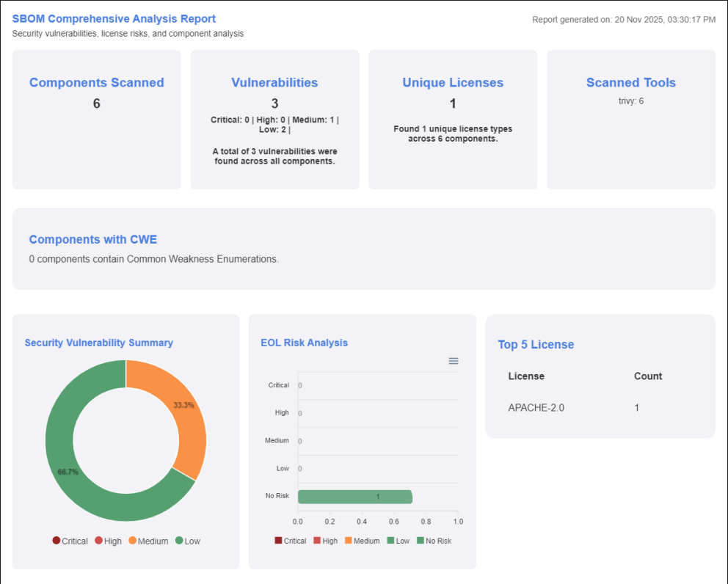Open the EOL Risk Analysis chart menu icon
The image size is (728, 584).
[454, 361]
